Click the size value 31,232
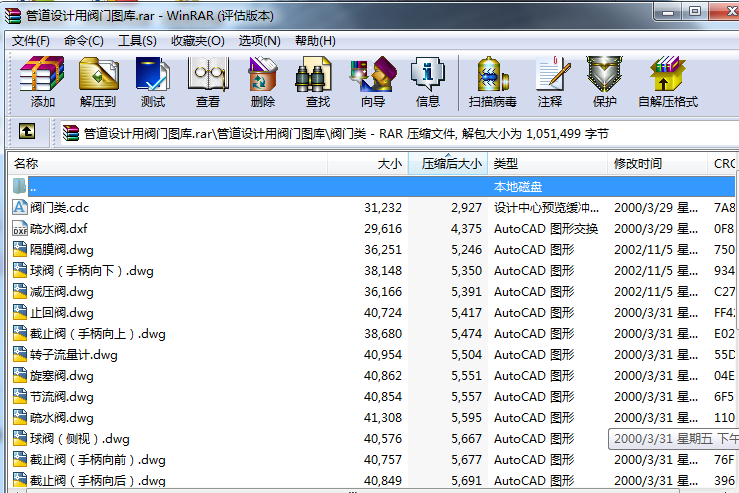Viewport: 739px width, 493px height. point(383,207)
